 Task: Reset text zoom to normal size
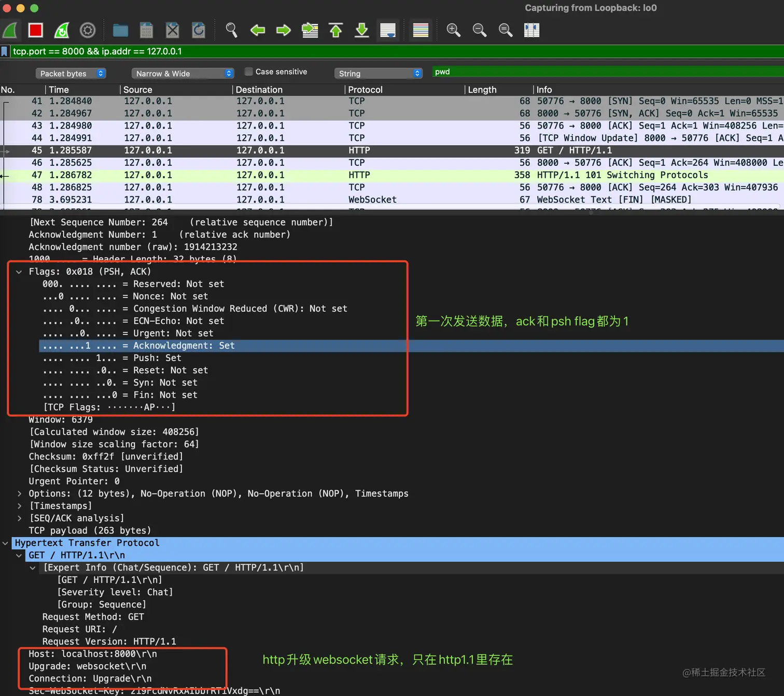506,30
